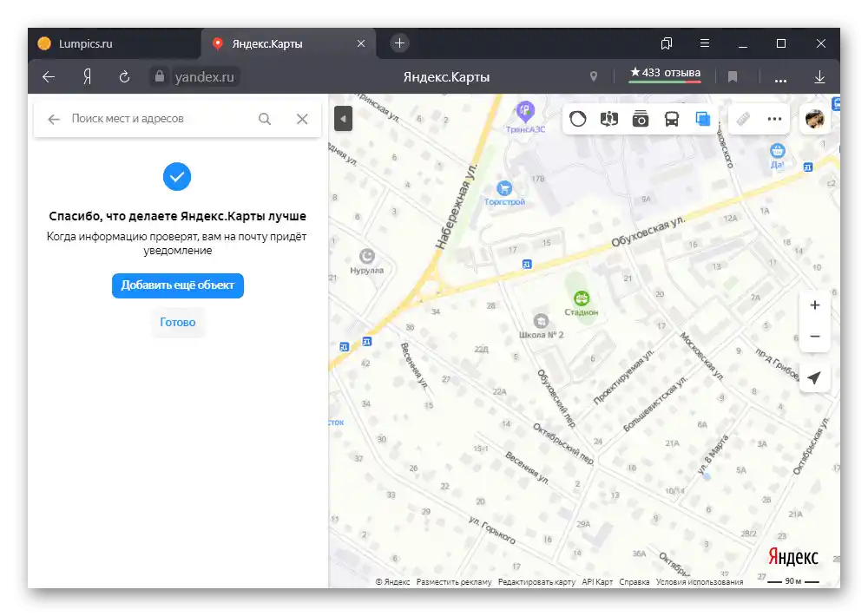The width and height of the screenshot is (868, 616).
Task: Bookmark the current page with the star
Action: tap(733, 76)
